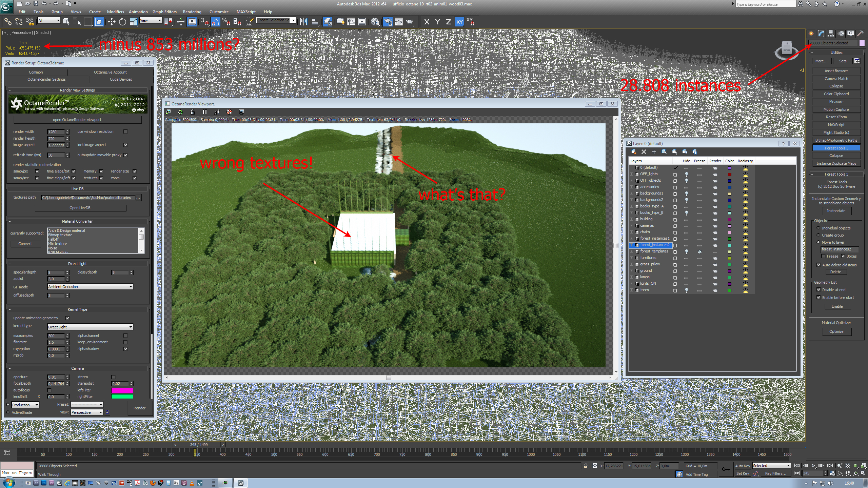Toggle 'use window resolution' checkbox
868x488 pixels.
click(x=125, y=131)
